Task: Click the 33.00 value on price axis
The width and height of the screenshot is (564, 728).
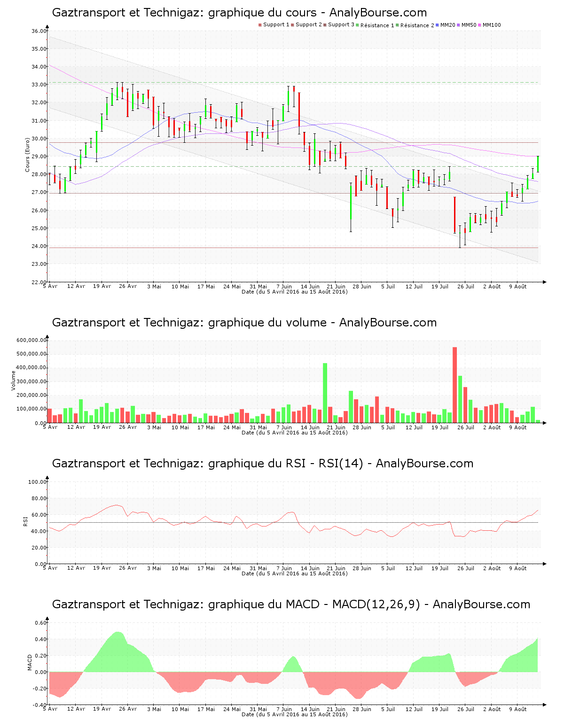Action: coord(39,85)
